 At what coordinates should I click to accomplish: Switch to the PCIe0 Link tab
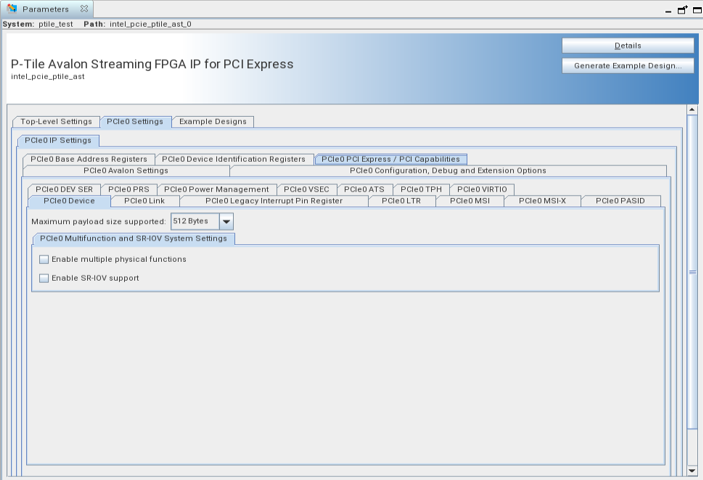click(x=144, y=201)
